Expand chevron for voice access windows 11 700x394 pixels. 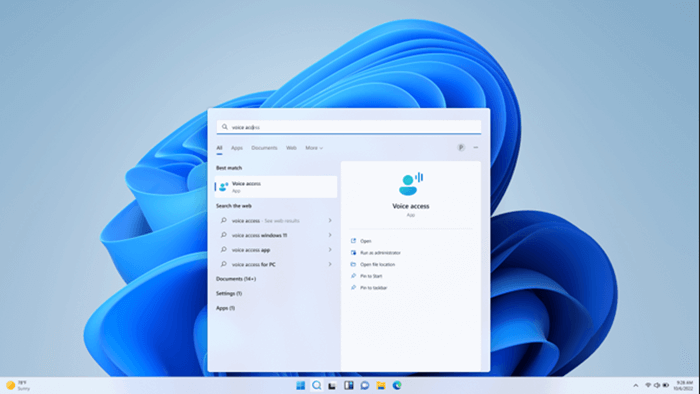pyautogui.click(x=330, y=235)
